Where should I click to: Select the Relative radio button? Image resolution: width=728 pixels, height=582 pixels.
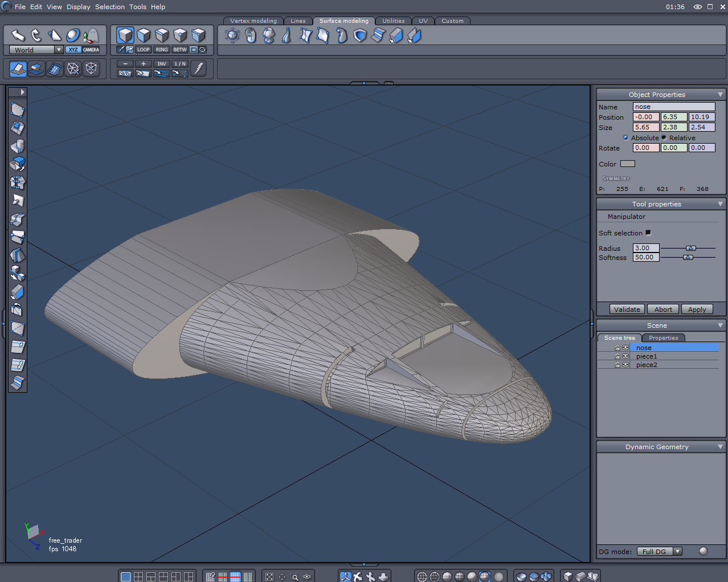click(x=664, y=137)
